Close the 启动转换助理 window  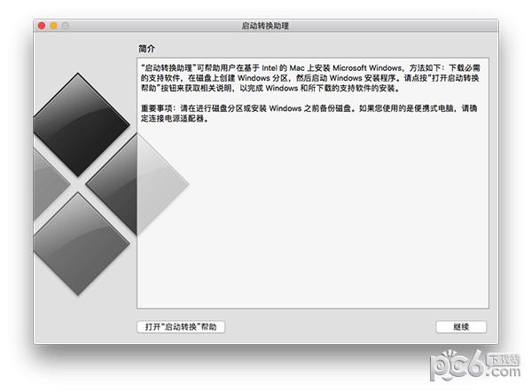[42, 26]
